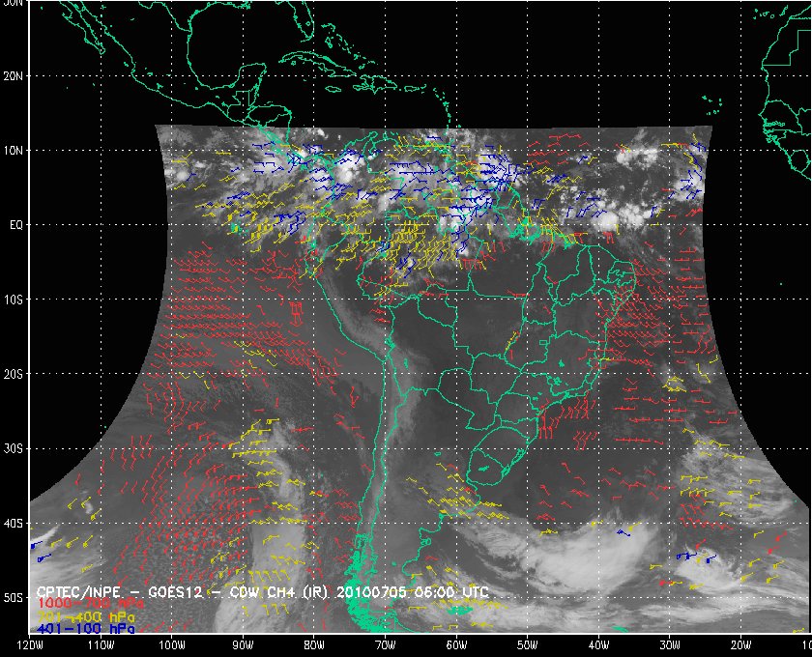Click the 100W longitude axis label

[172, 643]
